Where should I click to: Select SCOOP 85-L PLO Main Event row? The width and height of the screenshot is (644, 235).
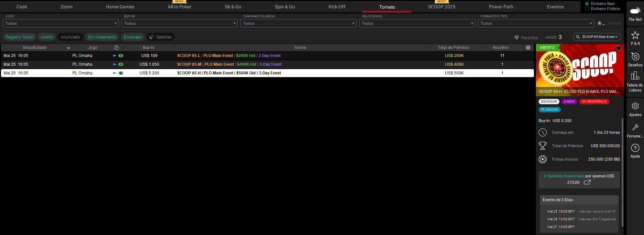click(x=267, y=56)
